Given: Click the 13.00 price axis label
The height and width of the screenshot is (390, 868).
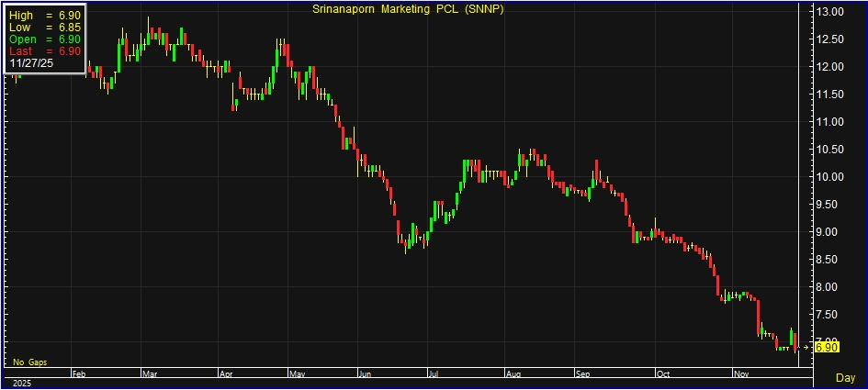Looking at the screenshot, I should click(830, 12).
